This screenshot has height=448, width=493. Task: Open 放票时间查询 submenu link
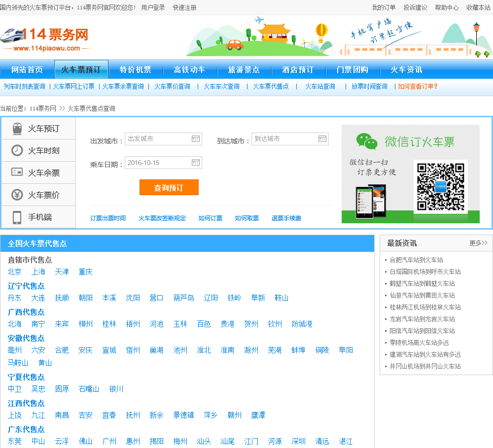tap(369, 86)
